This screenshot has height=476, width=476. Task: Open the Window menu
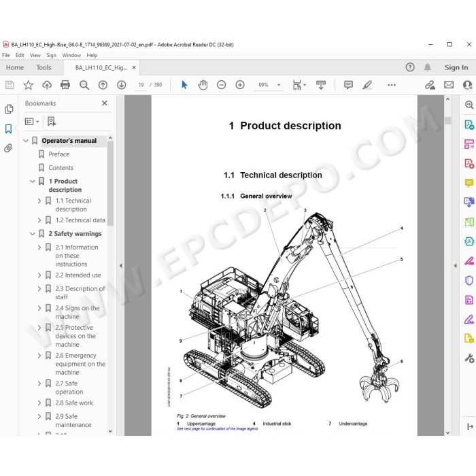pyautogui.click(x=71, y=55)
